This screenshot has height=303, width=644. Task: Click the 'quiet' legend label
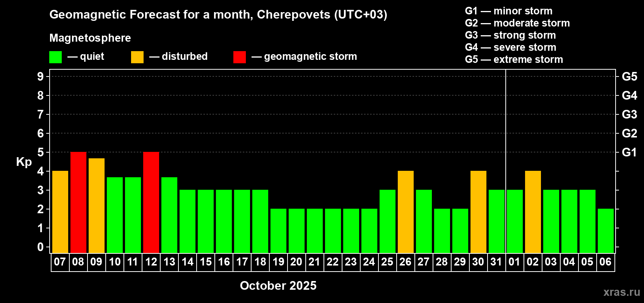pyautogui.click(x=92, y=57)
